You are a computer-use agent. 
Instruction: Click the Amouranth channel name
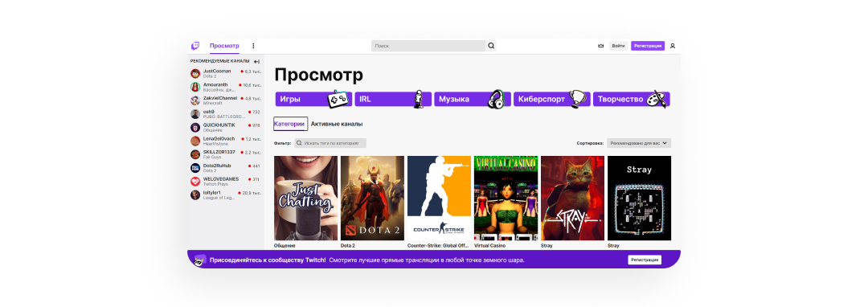pyautogui.click(x=215, y=84)
